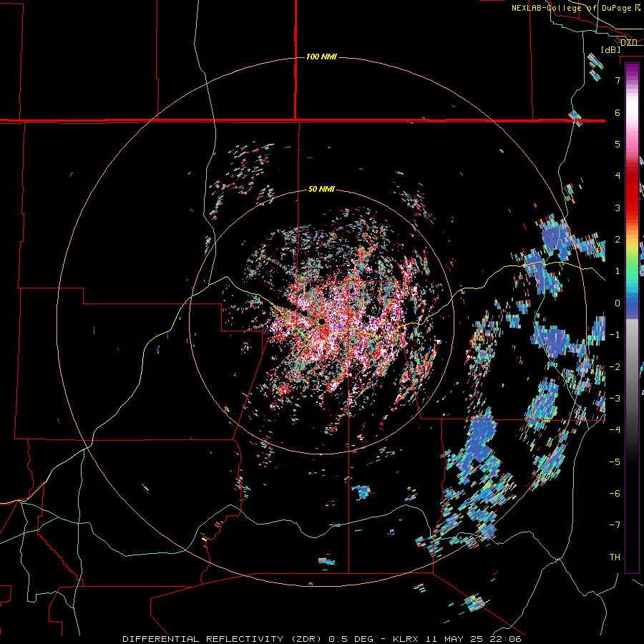Click the "100 NMI" range ring label
Image resolution: width=644 pixels, height=644 pixels.
point(321,57)
